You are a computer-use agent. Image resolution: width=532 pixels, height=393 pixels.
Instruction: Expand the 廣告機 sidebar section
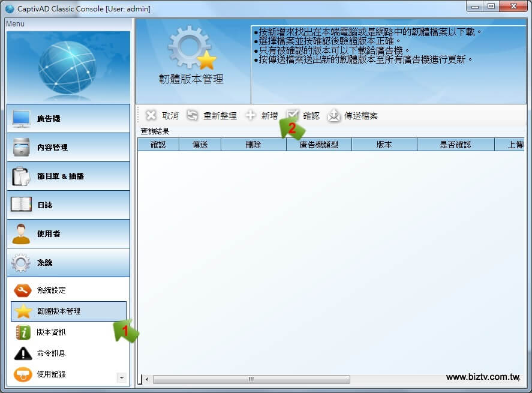(68, 119)
